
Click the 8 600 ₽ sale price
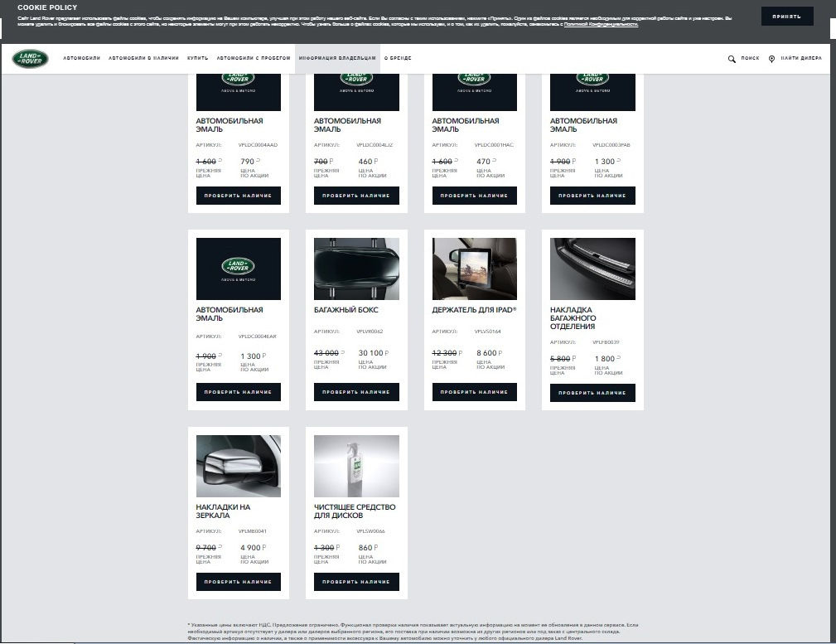(490, 353)
